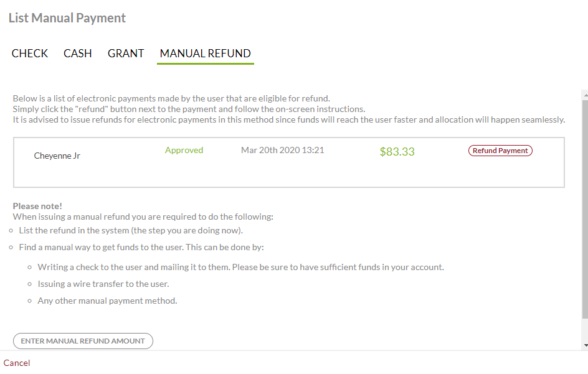The image size is (588, 374).
Task: Click the wire transfer bullet item
Action: (103, 284)
